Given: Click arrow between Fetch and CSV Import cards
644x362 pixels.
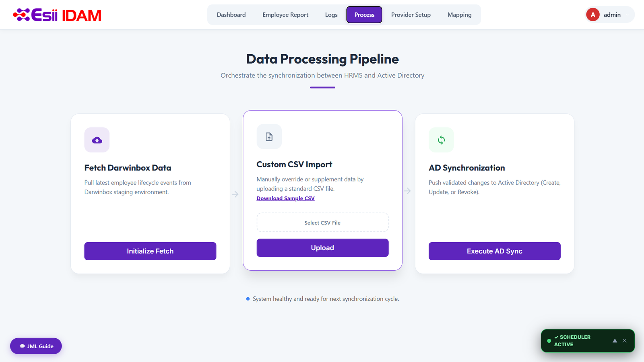Looking at the screenshot, I should point(235,194).
